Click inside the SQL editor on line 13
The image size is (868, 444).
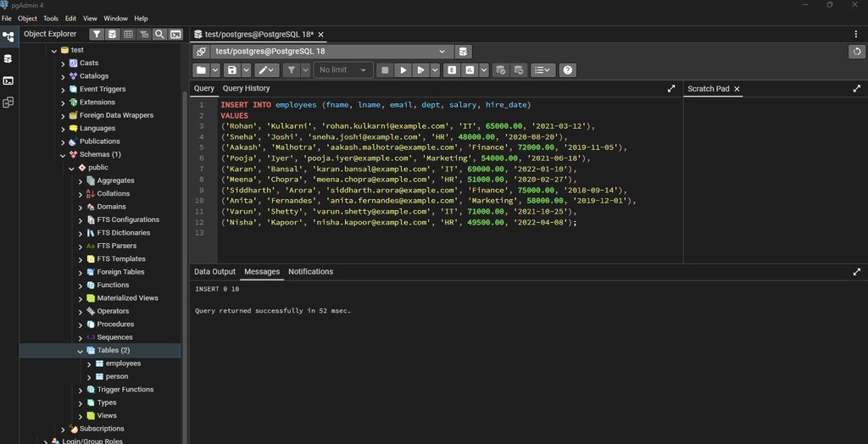pyautogui.click(x=449, y=233)
